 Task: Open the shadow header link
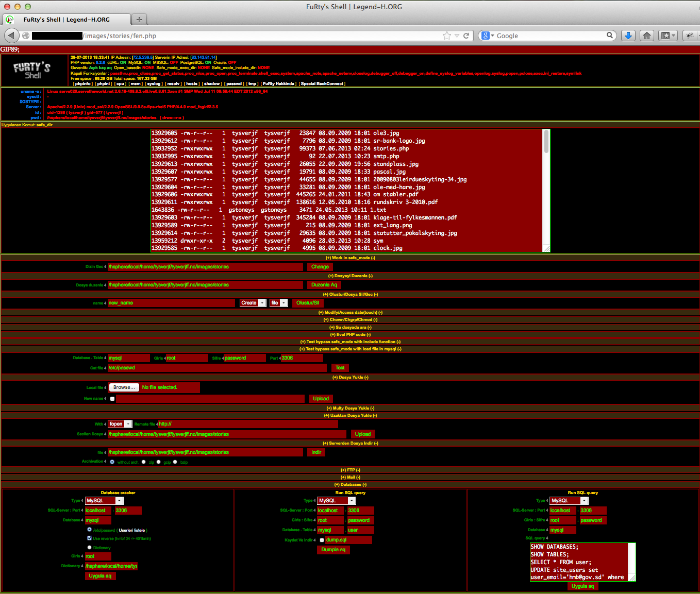pyautogui.click(x=211, y=83)
